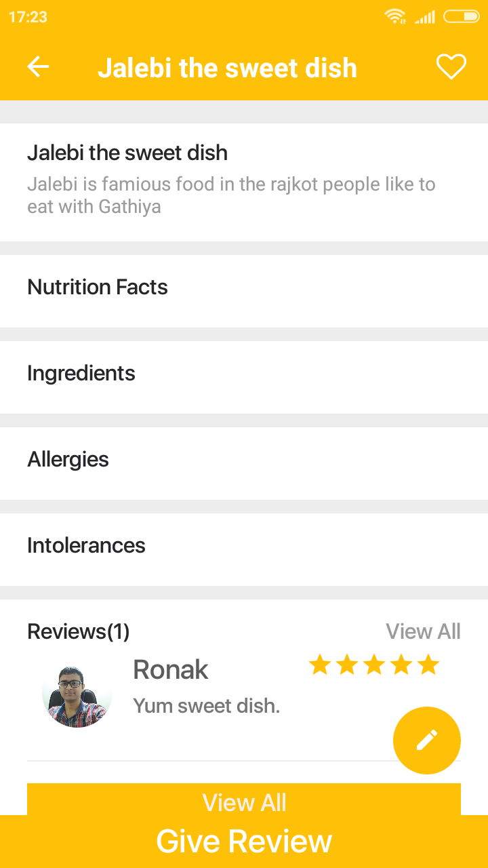
Task: Tap the signal strength icon
Action: pos(425,16)
